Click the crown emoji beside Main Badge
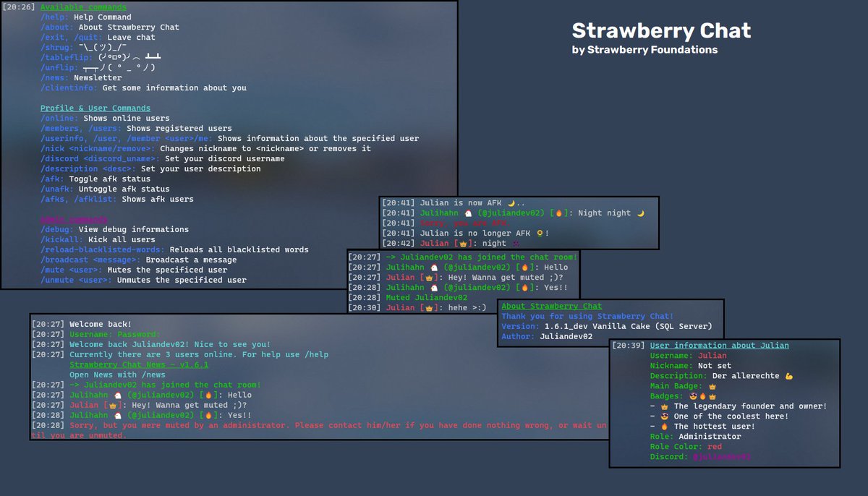The image size is (868, 496). click(x=712, y=386)
